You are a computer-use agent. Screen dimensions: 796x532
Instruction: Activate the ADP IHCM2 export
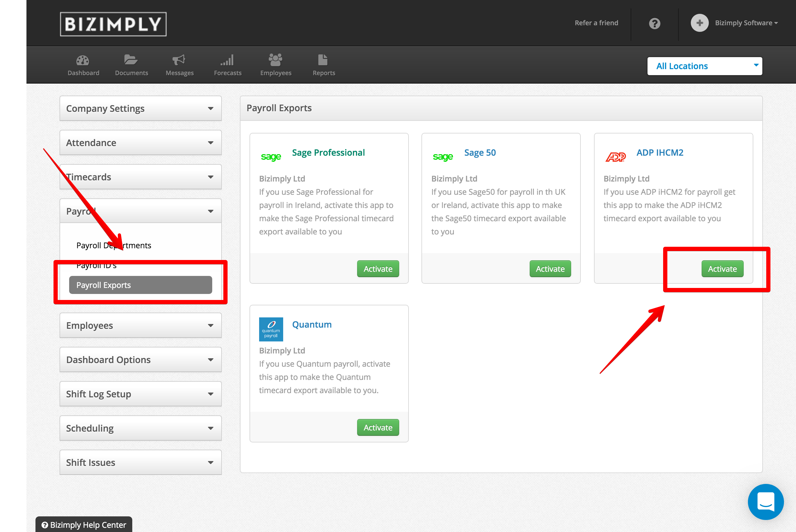722,268
